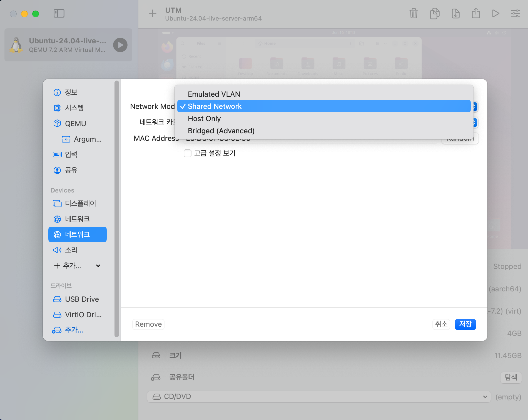The height and width of the screenshot is (420, 528).
Task: Share the VM using the share icon
Action: click(x=476, y=13)
